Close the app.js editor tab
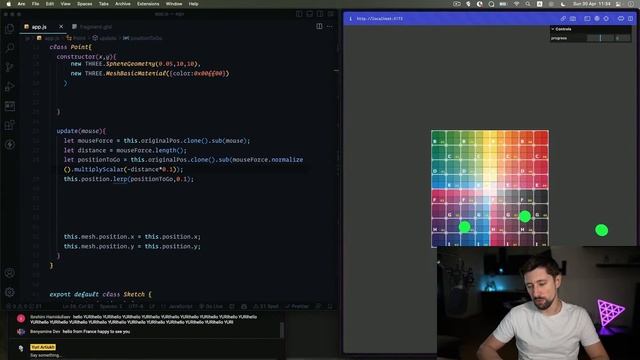 point(61,27)
